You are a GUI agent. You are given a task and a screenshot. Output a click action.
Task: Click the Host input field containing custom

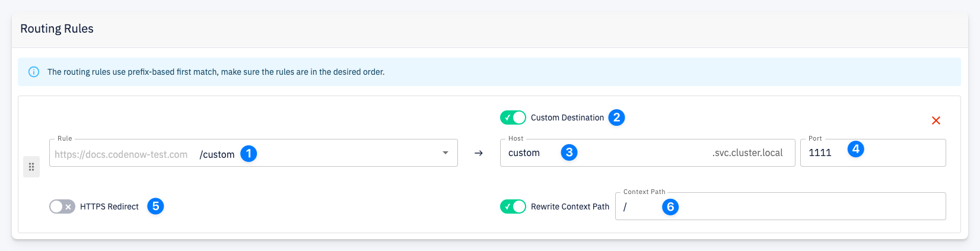coord(647,153)
